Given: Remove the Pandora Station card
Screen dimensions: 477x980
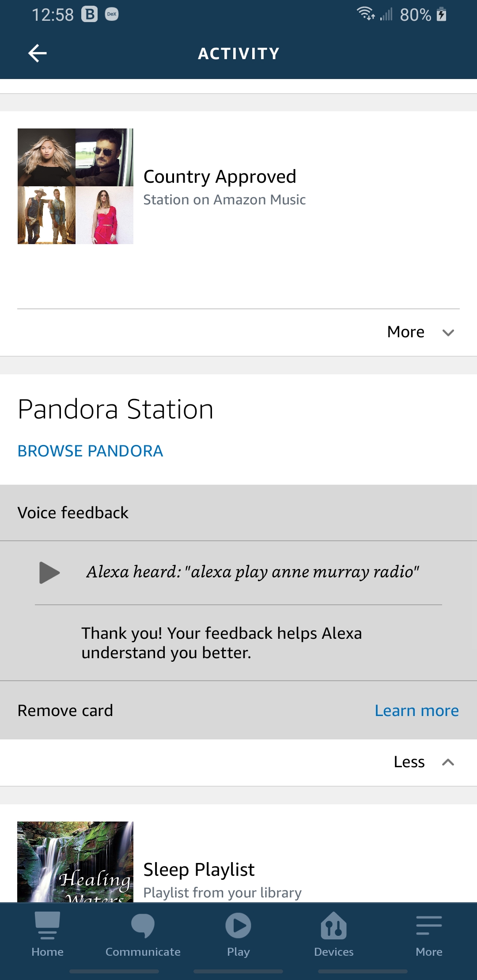Looking at the screenshot, I should [x=65, y=710].
